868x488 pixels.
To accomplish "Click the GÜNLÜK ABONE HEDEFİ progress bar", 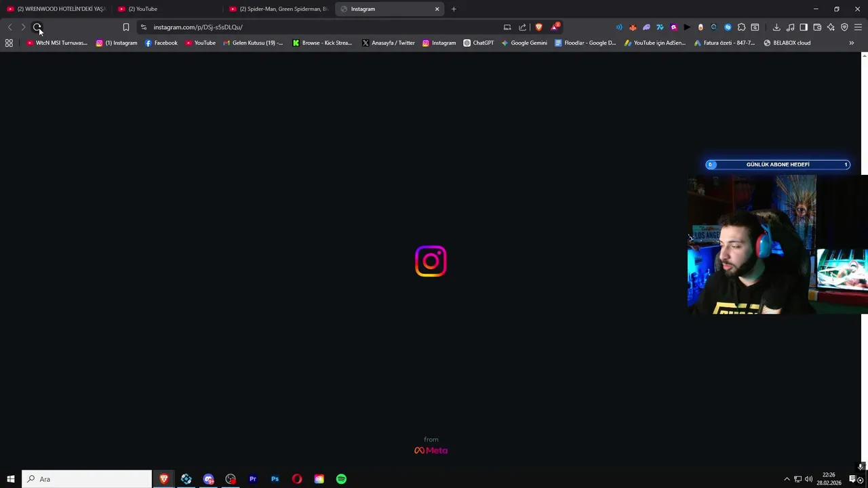I will (x=777, y=165).
